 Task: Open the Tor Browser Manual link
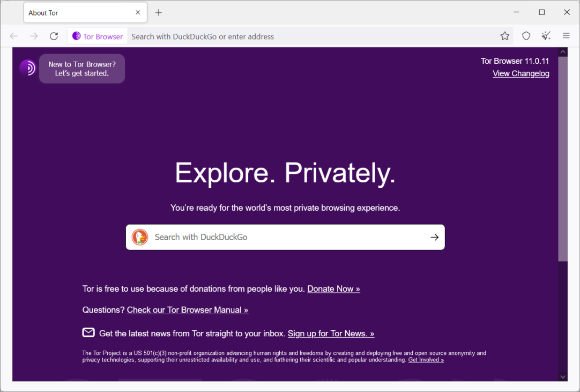click(188, 310)
